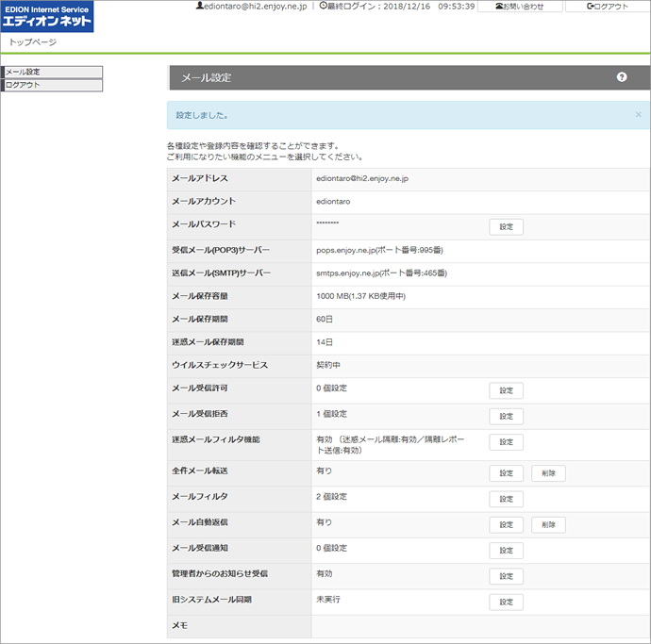The width and height of the screenshot is (651, 644).
Task: Delete the メール自動返信 setting
Action: coord(548,524)
